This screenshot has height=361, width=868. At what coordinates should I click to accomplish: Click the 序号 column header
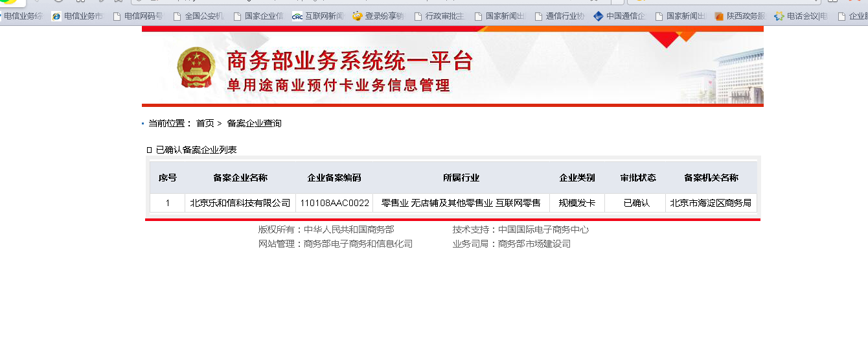tap(168, 178)
